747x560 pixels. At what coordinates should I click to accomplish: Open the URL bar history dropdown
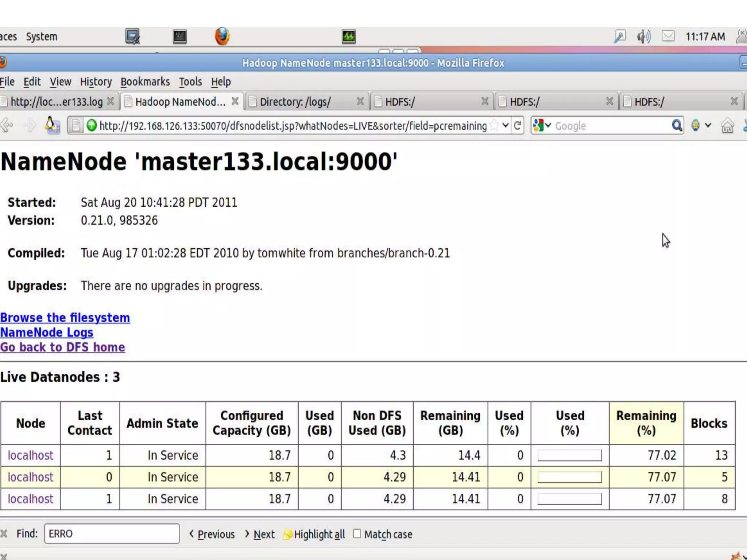[x=505, y=126]
